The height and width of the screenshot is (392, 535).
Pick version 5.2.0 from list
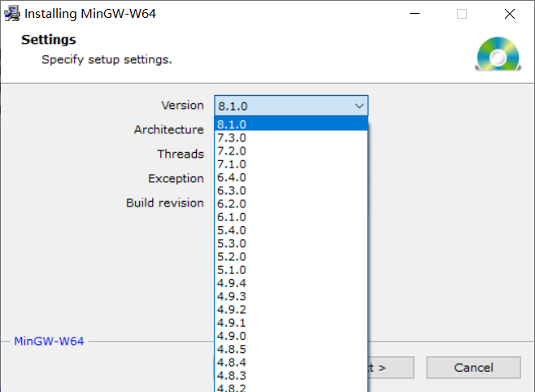(291, 256)
